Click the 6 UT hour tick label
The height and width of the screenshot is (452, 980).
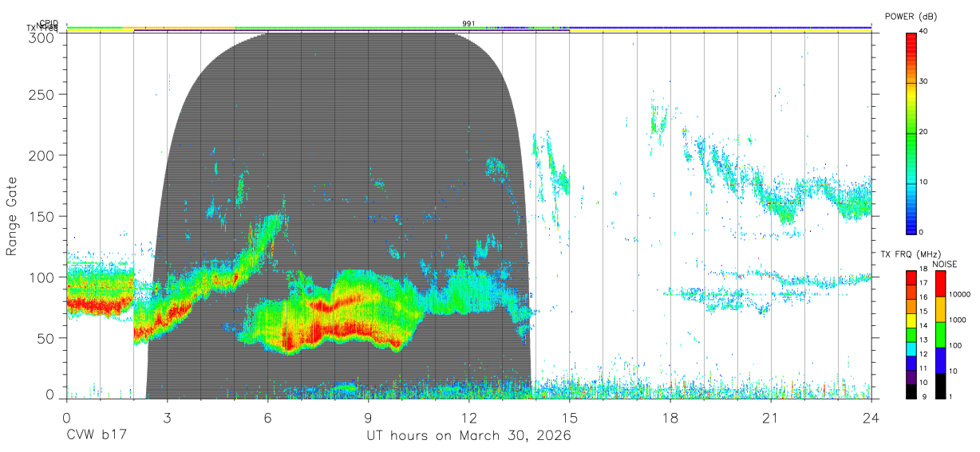click(267, 418)
